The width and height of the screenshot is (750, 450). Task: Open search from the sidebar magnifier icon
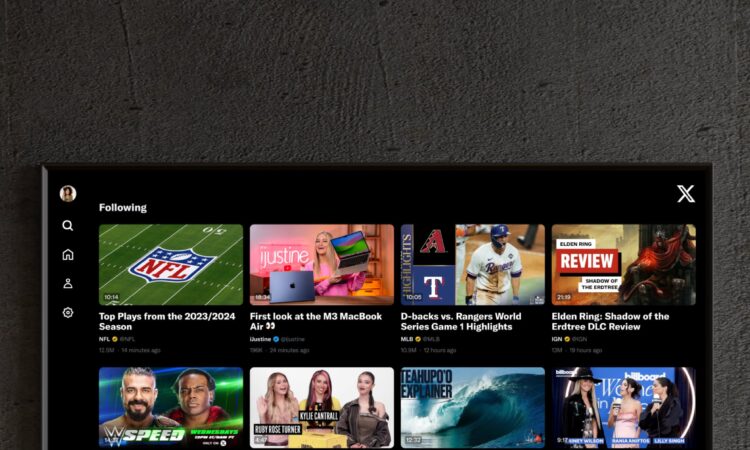[68, 225]
